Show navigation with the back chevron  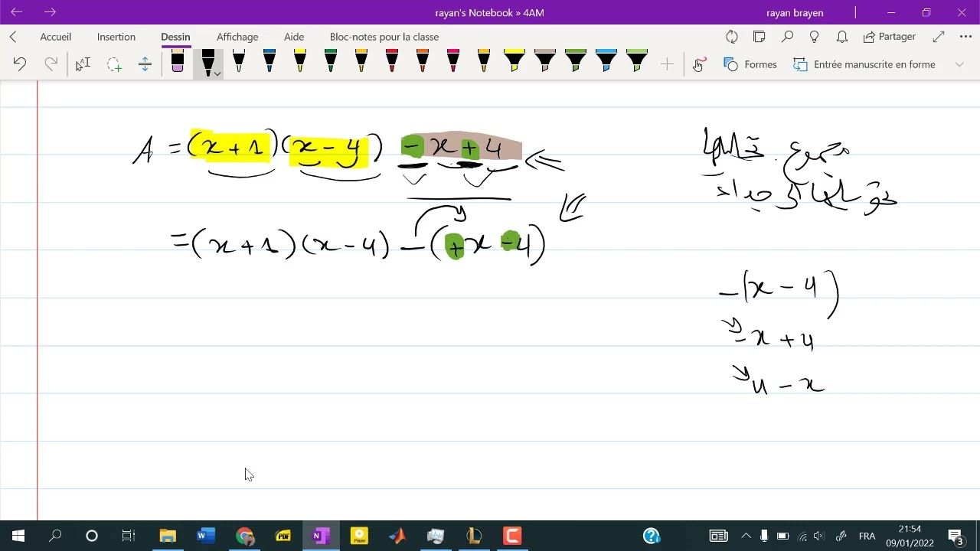tap(13, 37)
